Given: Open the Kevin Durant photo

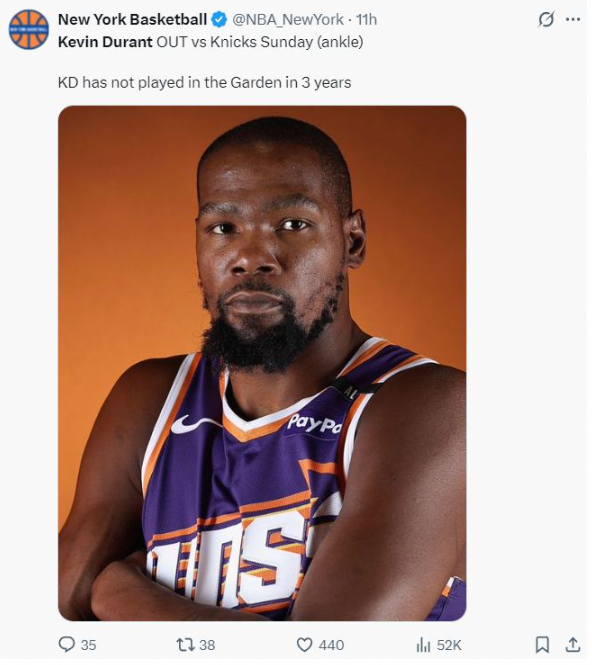Looking at the screenshot, I should [x=262, y=363].
